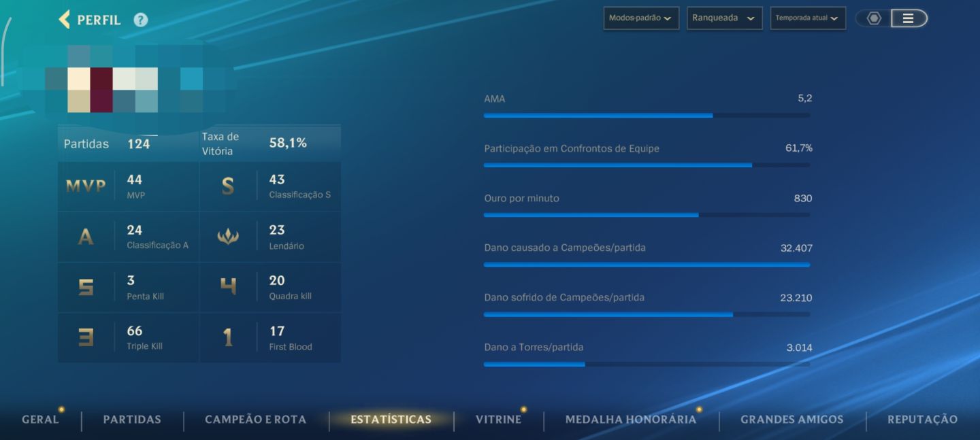
Task: Open the Temporada atual dropdown
Action: tap(808, 18)
